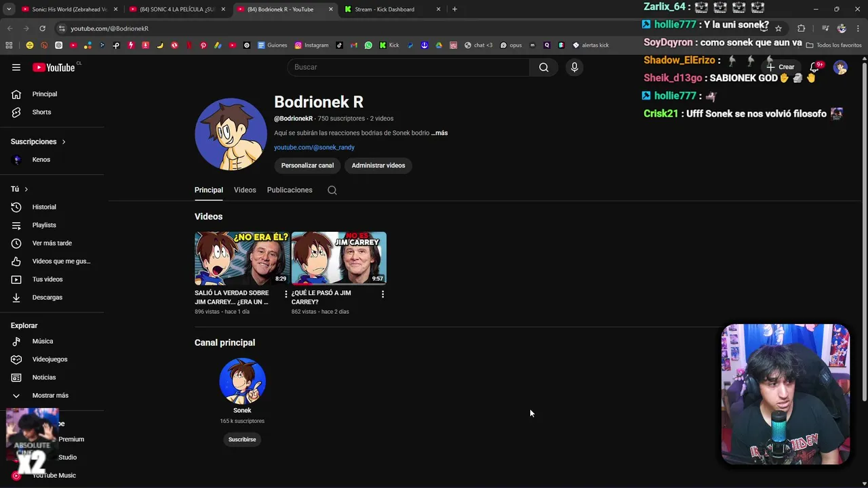Expand the Suscripciones section
The width and height of the screenshot is (868, 488).
(39, 142)
